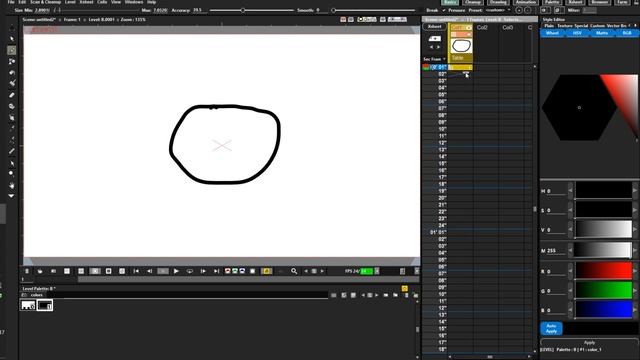Click the FPS value field

click(366, 271)
